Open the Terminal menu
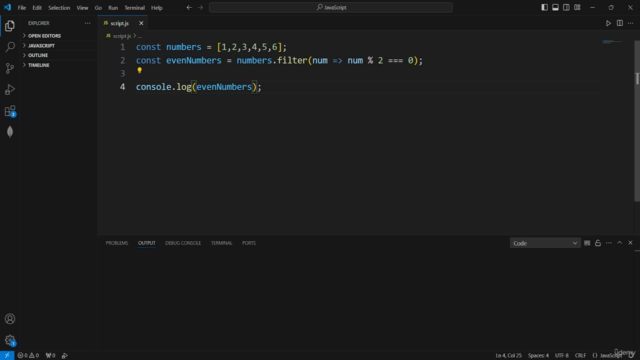This screenshot has width=640, height=360. coord(134,7)
